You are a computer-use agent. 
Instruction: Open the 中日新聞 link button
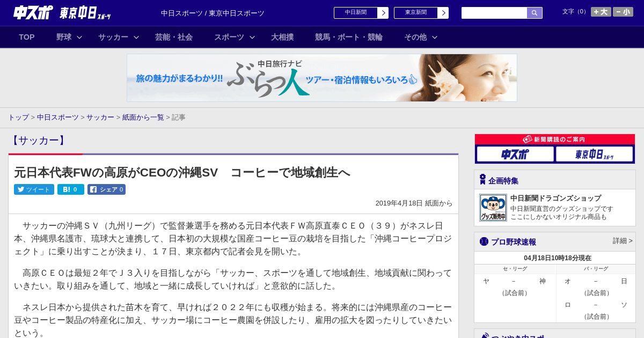[x=356, y=13]
